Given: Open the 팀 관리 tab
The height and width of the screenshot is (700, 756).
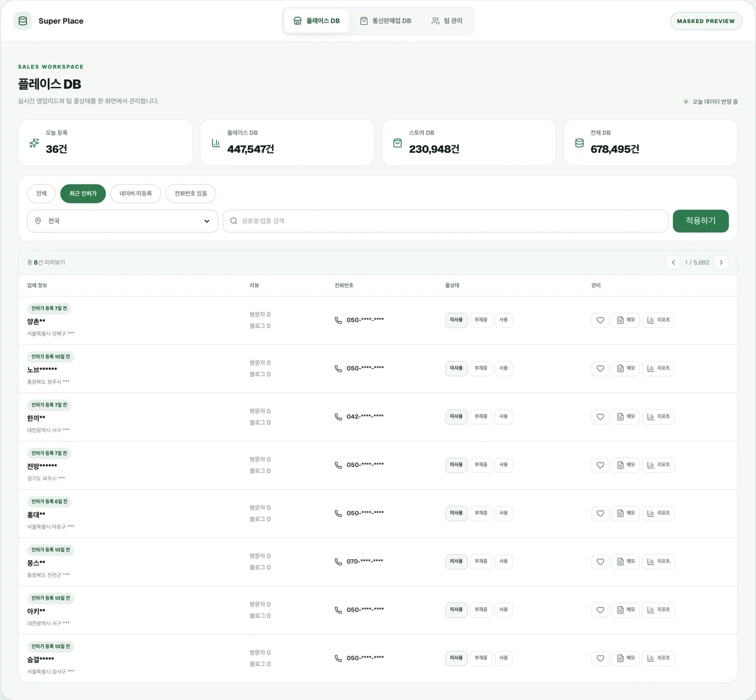Looking at the screenshot, I should coord(447,21).
